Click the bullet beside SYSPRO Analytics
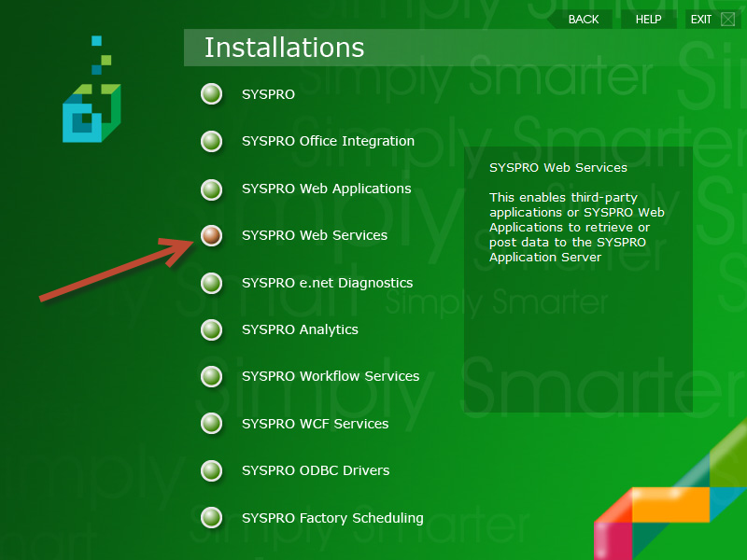The width and height of the screenshot is (747, 560). tap(212, 329)
